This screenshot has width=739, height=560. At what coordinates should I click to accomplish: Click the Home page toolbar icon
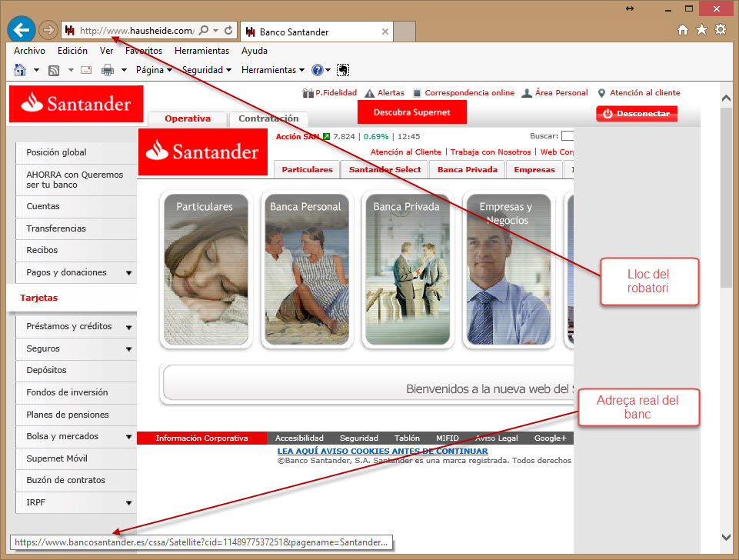click(20, 70)
